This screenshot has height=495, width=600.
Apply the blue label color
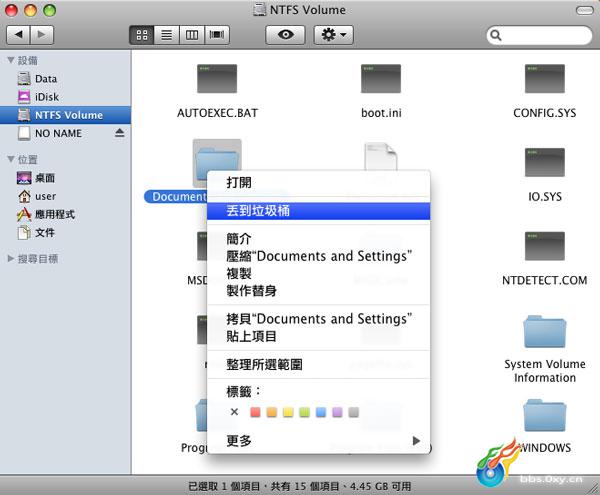tap(321, 412)
